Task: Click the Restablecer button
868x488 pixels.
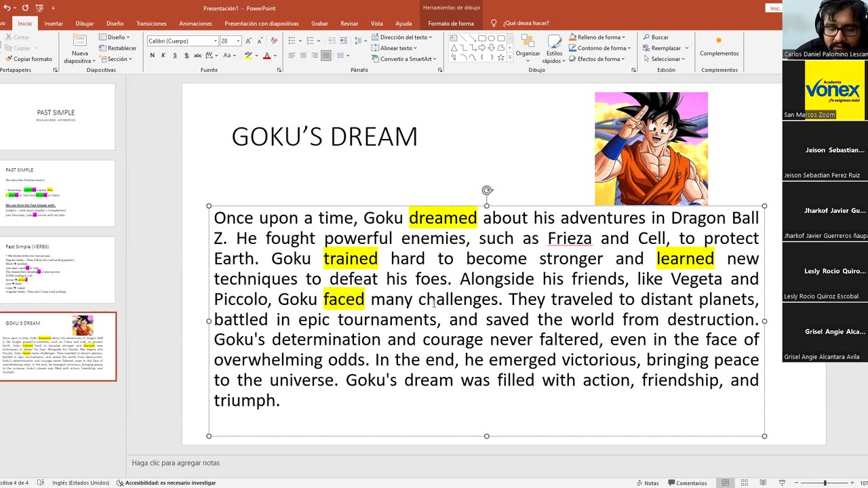Action: (117, 48)
